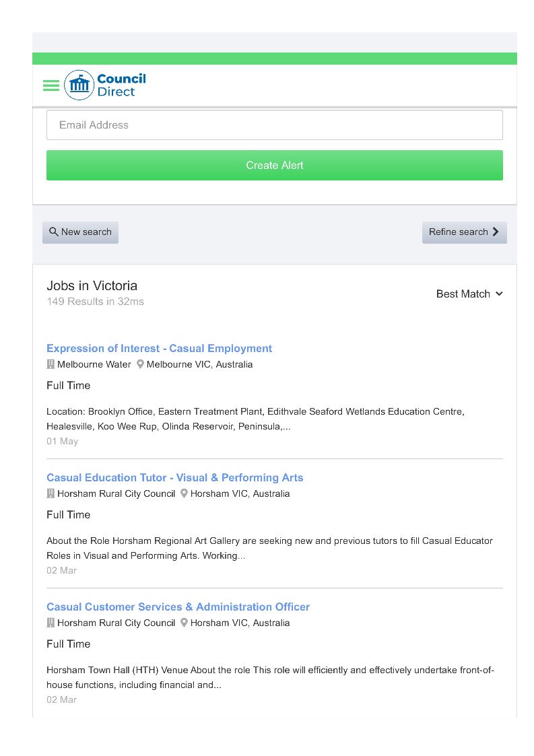Click the magnifier icon in New search

(54, 232)
